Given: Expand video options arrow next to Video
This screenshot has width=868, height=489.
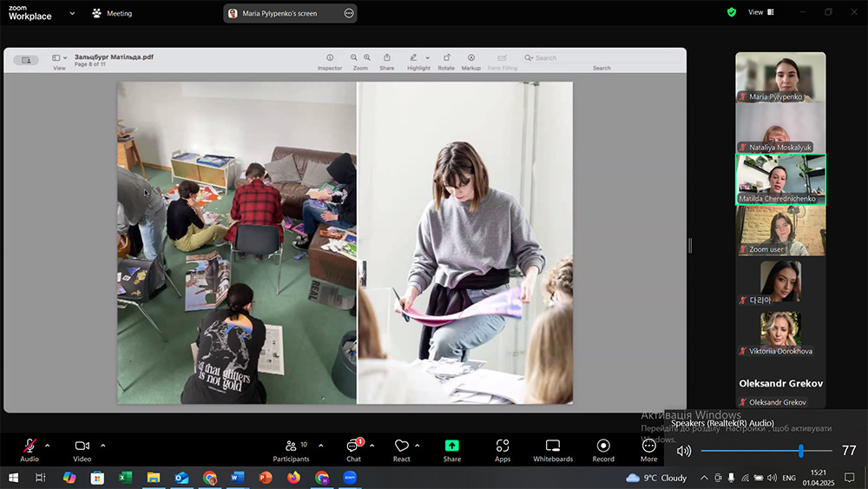Looking at the screenshot, I should pos(103,446).
